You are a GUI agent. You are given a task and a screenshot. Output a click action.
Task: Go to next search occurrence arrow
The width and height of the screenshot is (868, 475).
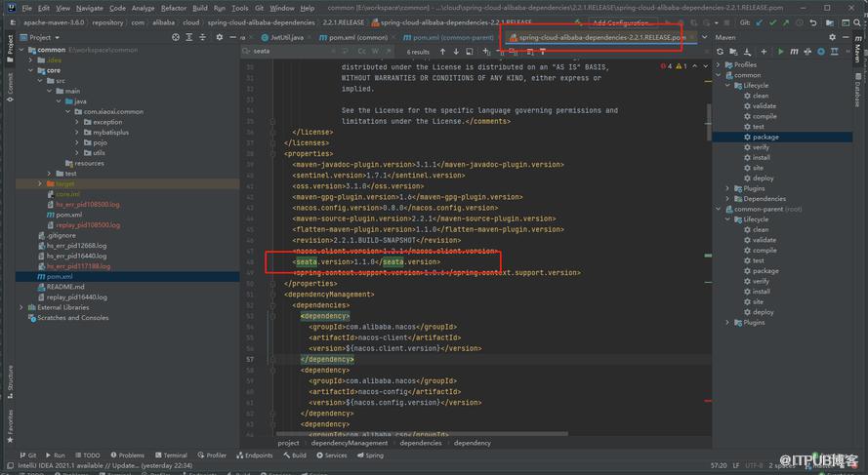tap(456, 52)
